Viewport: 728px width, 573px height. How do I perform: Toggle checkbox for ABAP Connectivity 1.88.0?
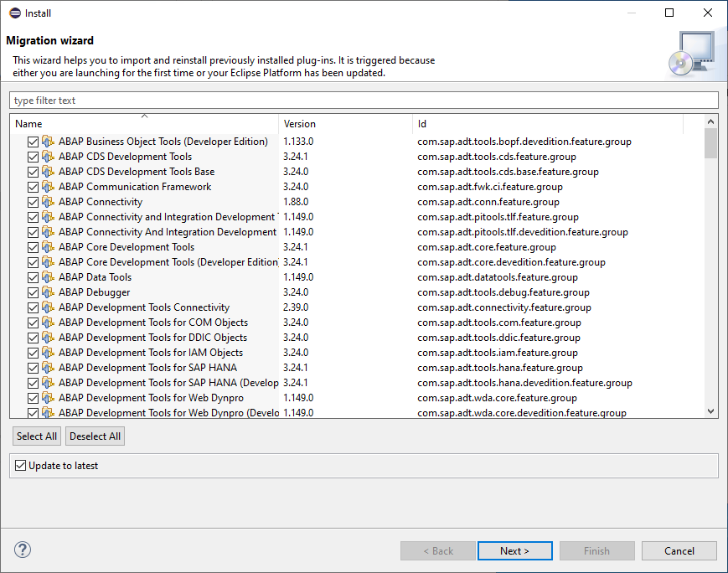tap(33, 202)
